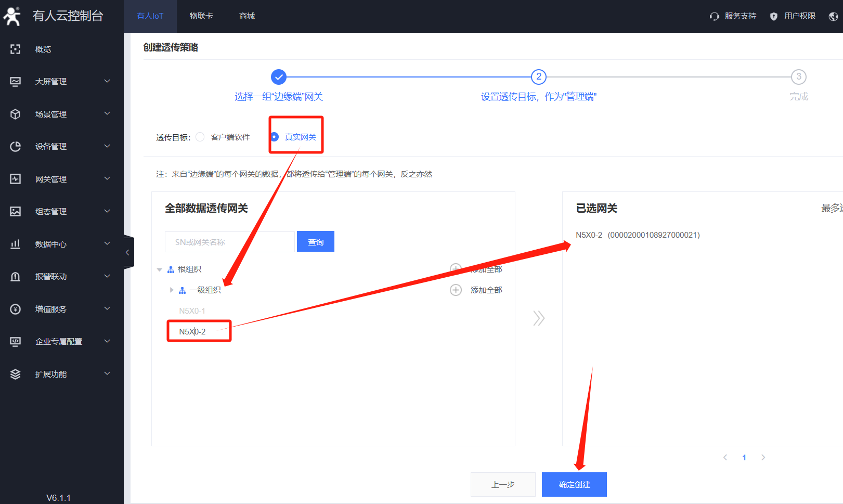
Task: Click the 用户权限 shield icon
Action: tap(773, 16)
